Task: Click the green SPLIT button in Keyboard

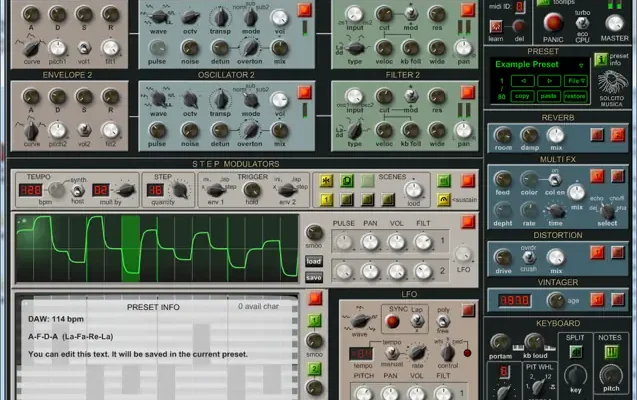Action: [577, 349]
